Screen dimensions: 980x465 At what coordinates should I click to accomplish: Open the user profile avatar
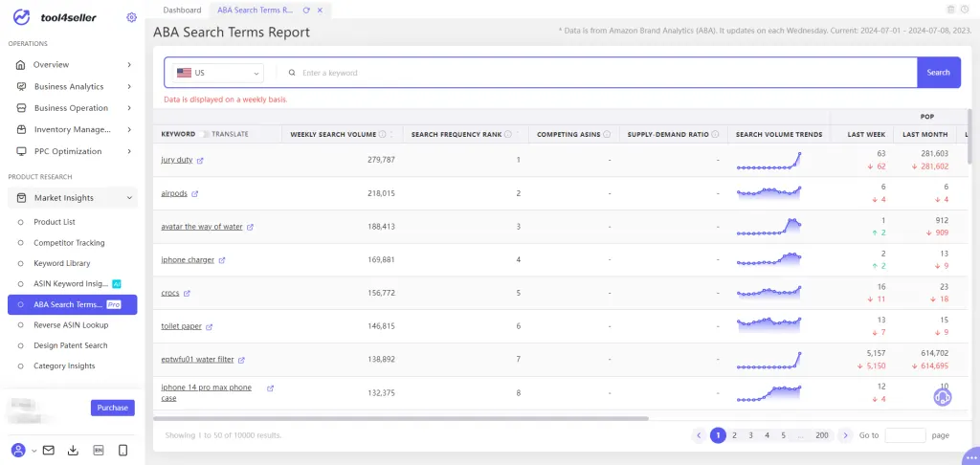click(x=19, y=450)
